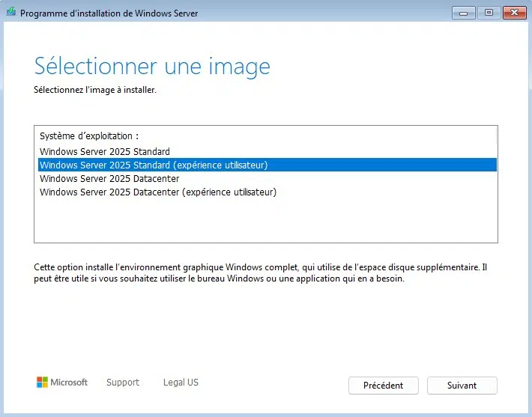Pick Windows Server 2025 Datacenter (expérience utilisateur)

158,192
